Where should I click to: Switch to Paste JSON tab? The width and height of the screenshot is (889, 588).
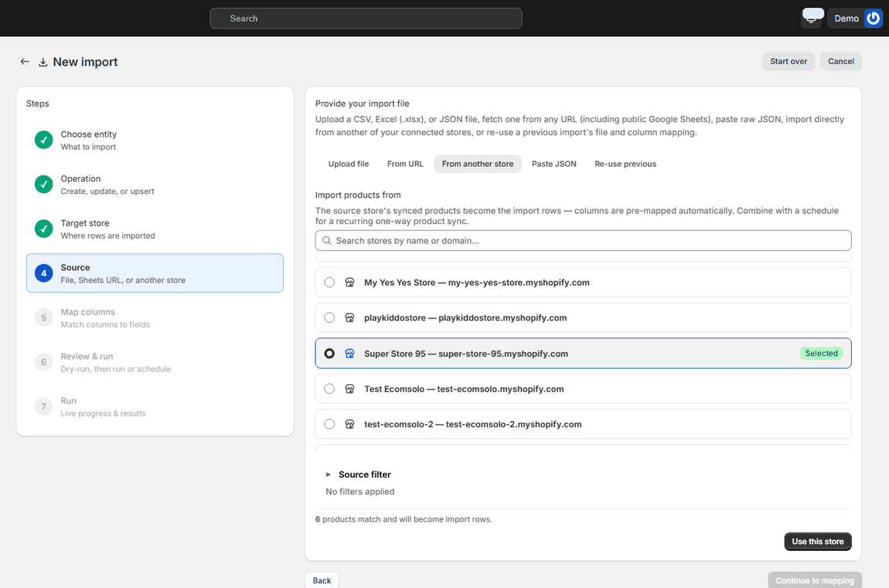pos(554,164)
